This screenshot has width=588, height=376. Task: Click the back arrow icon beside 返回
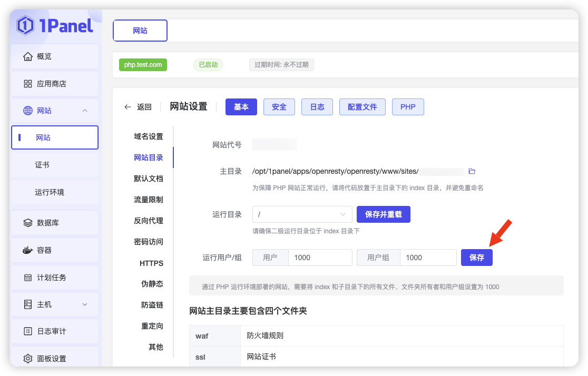click(128, 107)
